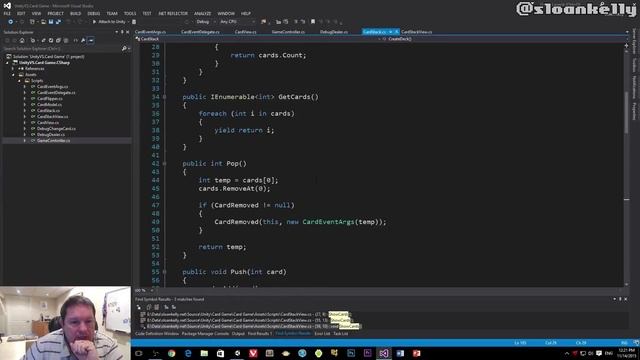Click the Search Solution Explorer input field
This screenshot has width=640, height=360.
pos(61,49)
